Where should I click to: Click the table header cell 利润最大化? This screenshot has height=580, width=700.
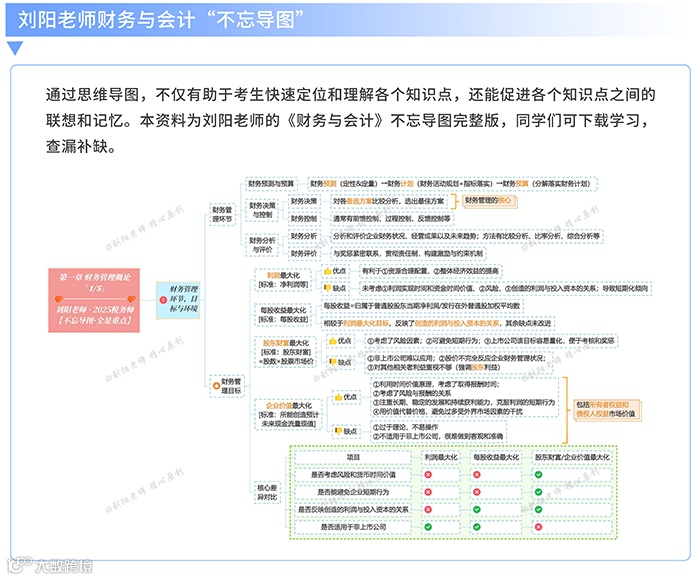click(441, 457)
